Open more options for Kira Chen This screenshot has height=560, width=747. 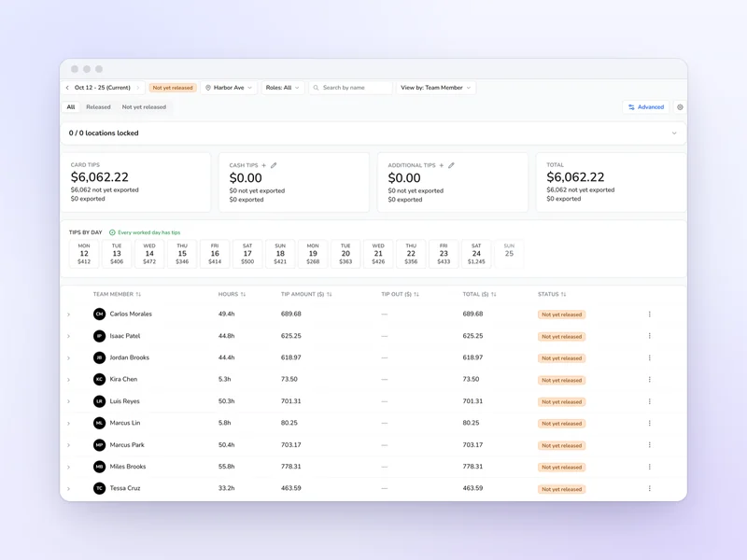(649, 380)
